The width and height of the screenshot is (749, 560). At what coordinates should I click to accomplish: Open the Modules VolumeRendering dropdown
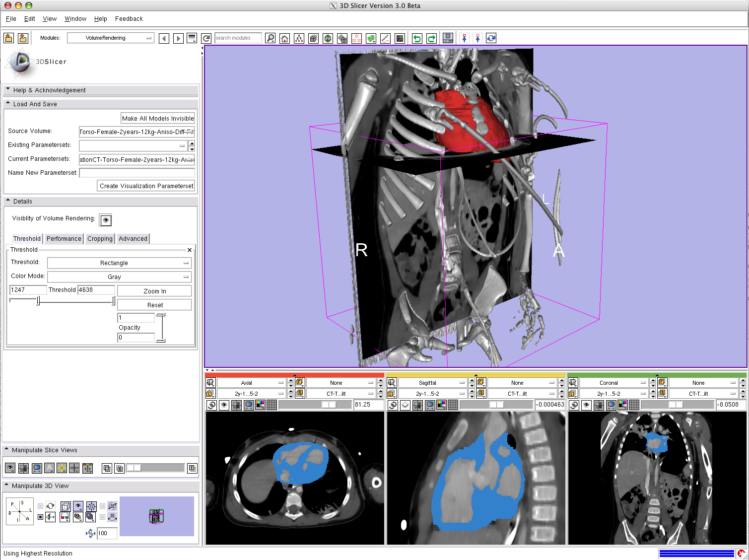110,38
